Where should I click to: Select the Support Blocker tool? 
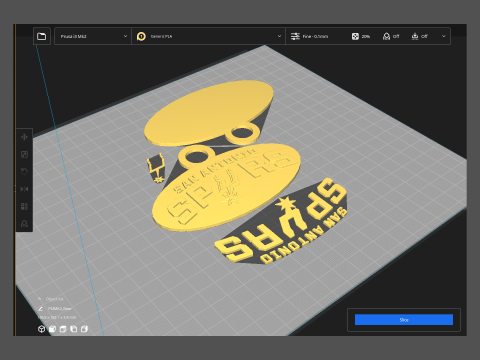point(24,223)
